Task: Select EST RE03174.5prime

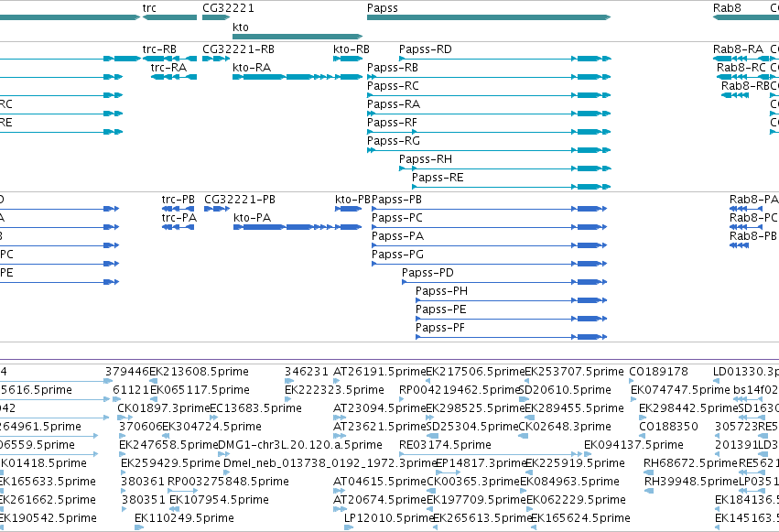Action: (492, 454)
